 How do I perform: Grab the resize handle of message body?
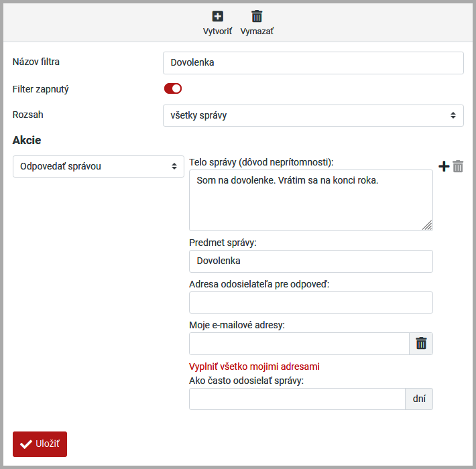pyautogui.click(x=427, y=226)
